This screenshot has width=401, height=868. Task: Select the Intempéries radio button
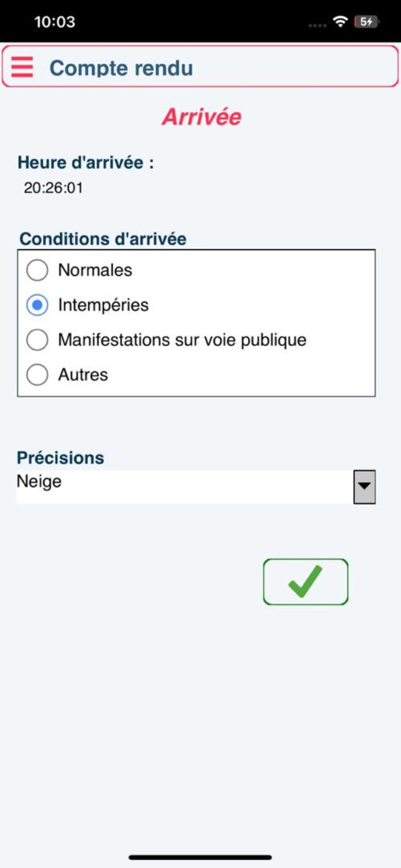37,305
